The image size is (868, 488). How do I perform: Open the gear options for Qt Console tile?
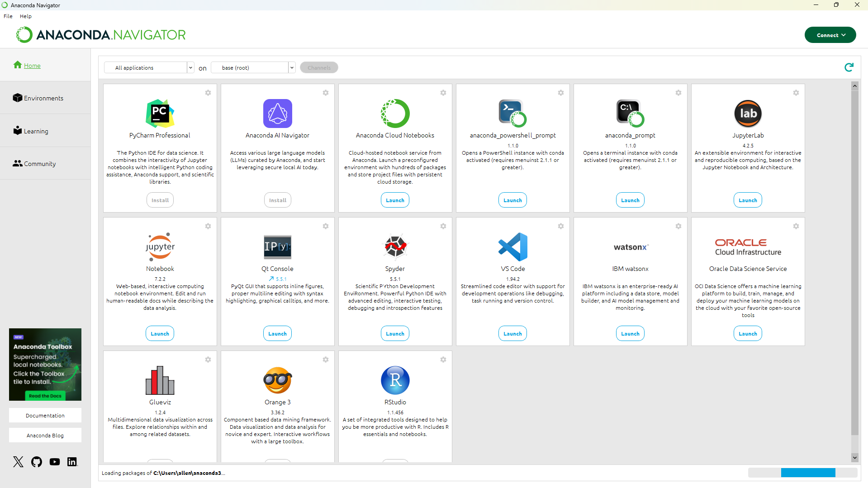pos(326,226)
